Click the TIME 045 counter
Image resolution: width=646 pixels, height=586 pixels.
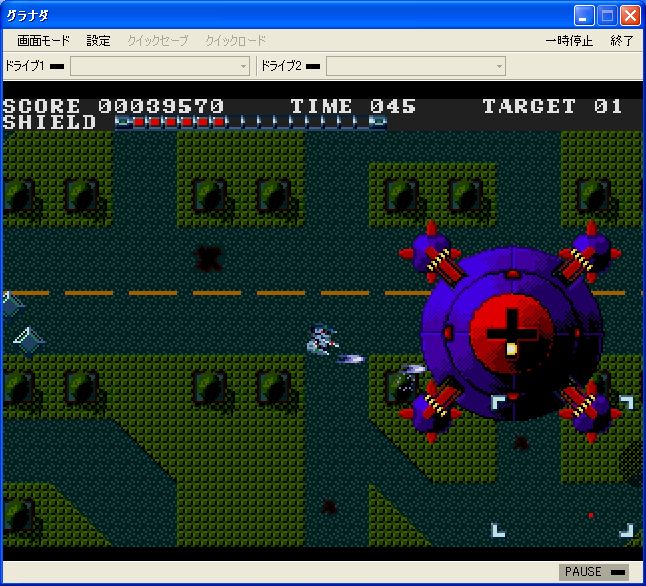click(353, 106)
